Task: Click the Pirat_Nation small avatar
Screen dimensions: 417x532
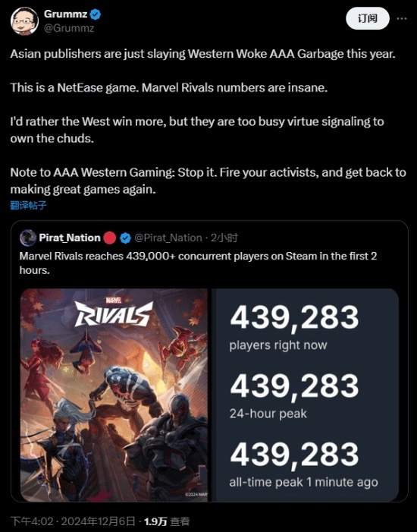Action: (28, 238)
